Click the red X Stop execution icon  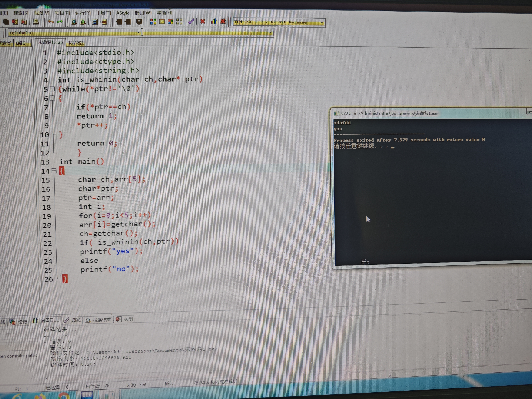202,22
